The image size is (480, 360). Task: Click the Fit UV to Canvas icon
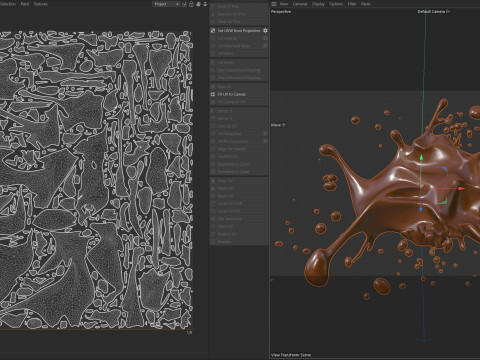(213, 94)
